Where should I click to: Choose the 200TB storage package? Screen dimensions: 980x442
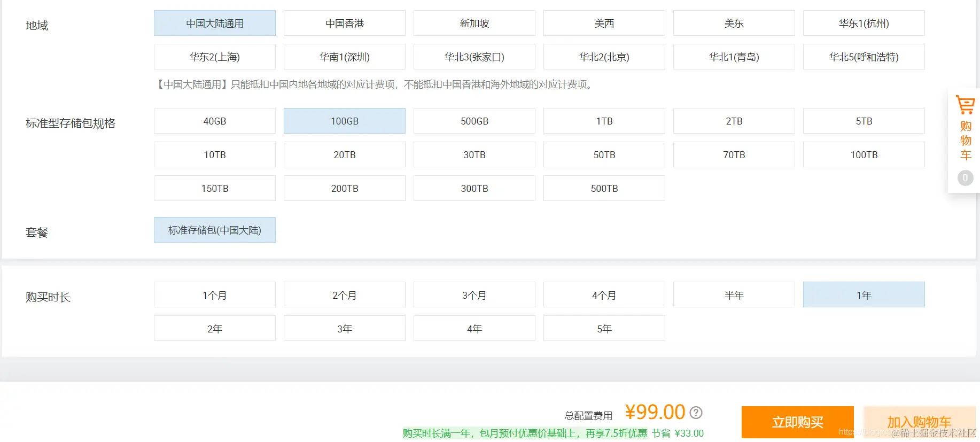pyautogui.click(x=345, y=188)
